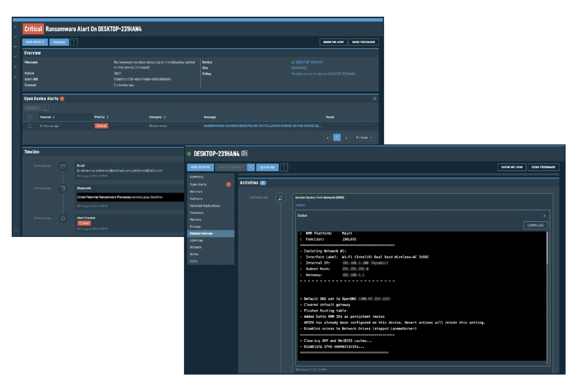Close the StdOut panel
The height and width of the screenshot is (392, 583).
pos(544,216)
